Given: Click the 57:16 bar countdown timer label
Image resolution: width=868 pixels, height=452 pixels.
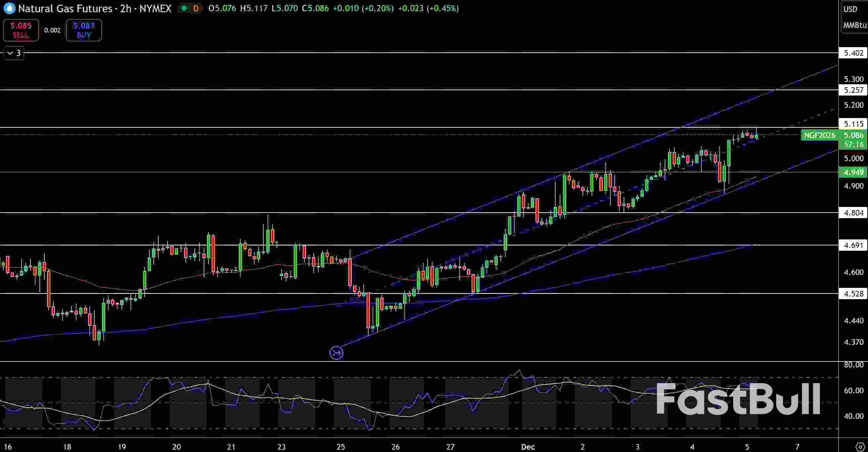Looking at the screenshot, I should tap(853, 145).
